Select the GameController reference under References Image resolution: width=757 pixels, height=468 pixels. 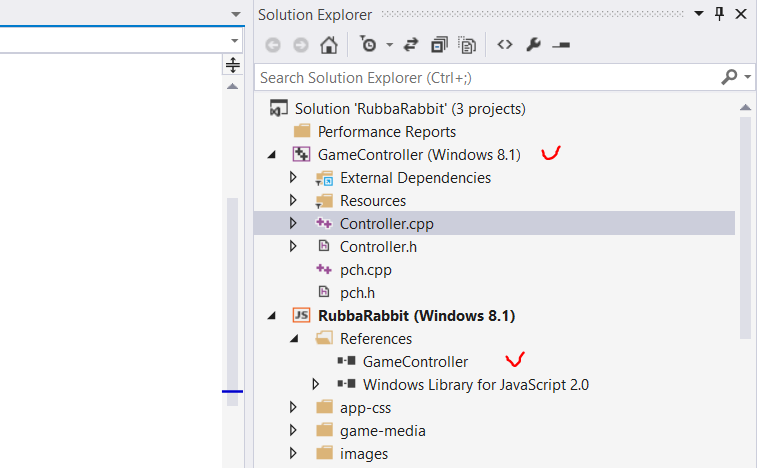[x=415, y=361]
